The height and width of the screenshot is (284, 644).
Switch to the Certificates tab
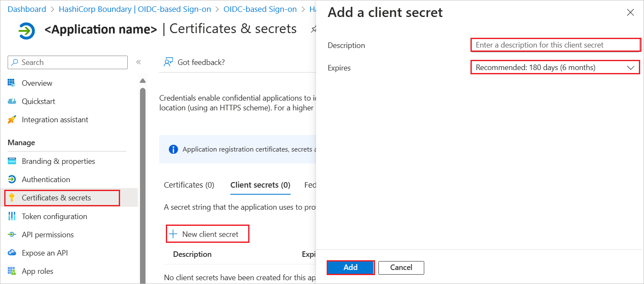pyautogui.click(x=189, y=185)
